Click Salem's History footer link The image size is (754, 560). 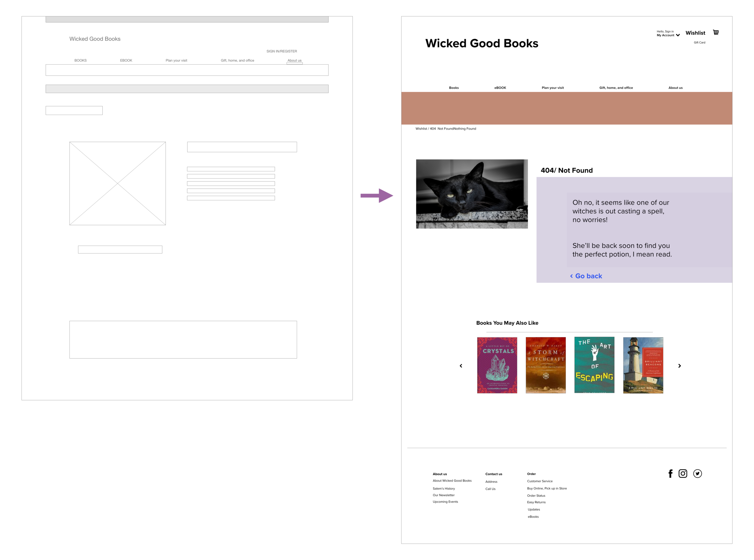(444, 488)
